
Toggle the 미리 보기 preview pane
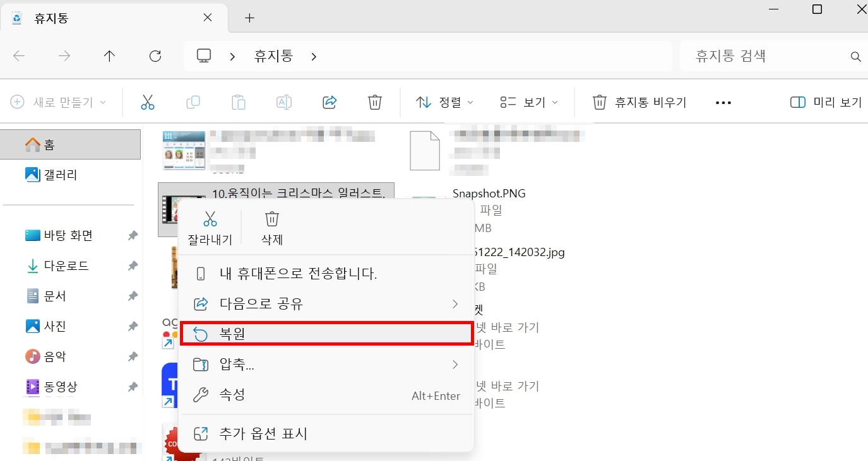(826, 102)
